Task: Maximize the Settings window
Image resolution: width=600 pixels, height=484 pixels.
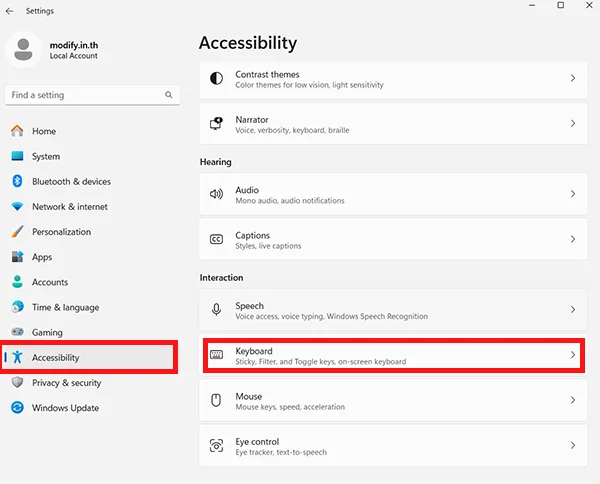Action: pos(561,5)
